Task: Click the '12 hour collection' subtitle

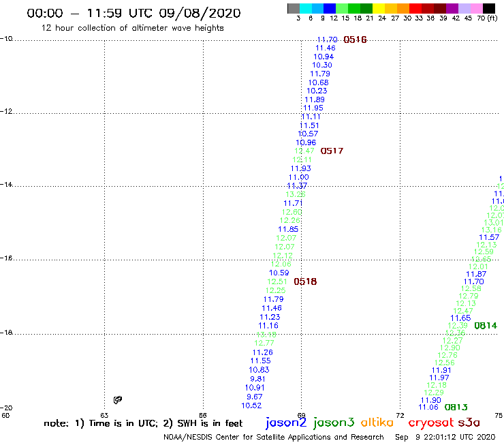Action: coord(132,28)
